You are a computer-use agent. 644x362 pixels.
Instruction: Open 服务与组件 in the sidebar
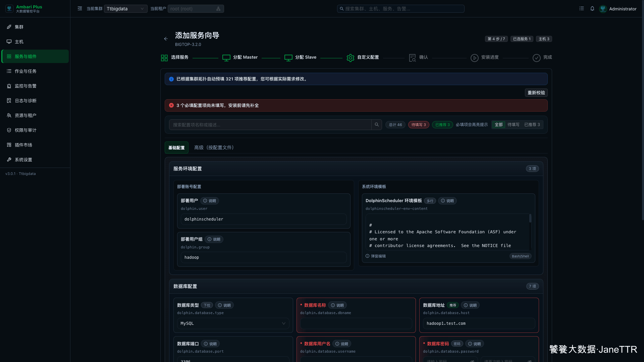coord(35,56)
